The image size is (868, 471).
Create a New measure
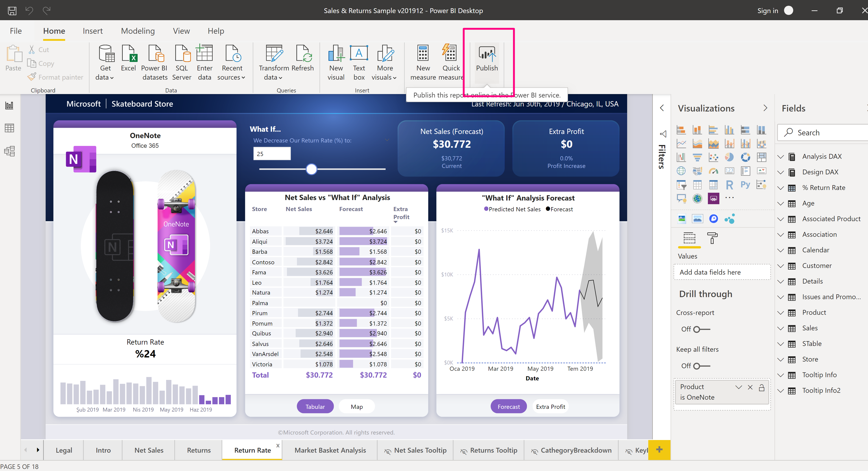click(x=423, y=63)
